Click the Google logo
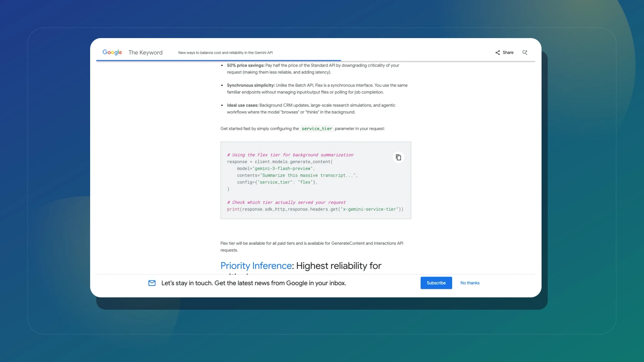The image size is (644, 362). pos(112,52)
